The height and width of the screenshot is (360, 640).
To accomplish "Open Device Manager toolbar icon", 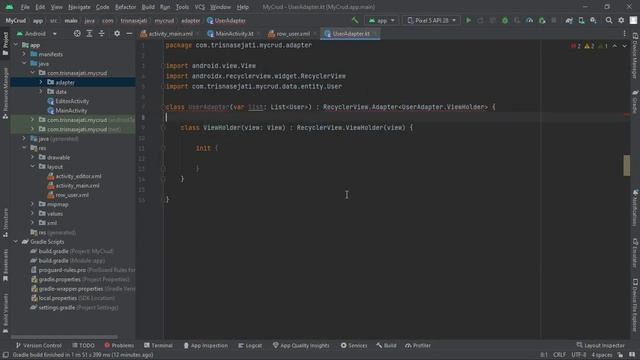I will coord(581,20).
